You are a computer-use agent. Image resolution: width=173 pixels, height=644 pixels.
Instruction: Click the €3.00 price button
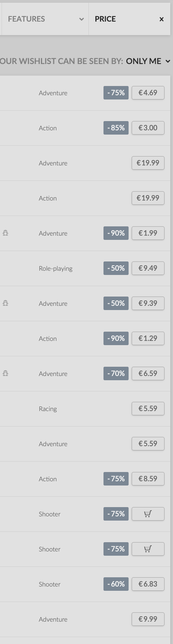(x=148, y=128)
